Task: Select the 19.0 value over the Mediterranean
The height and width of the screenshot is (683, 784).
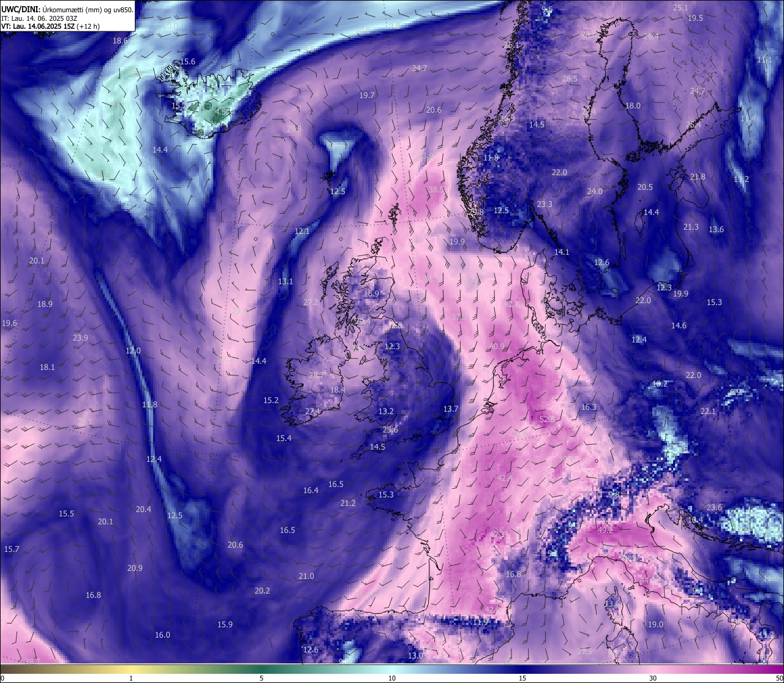Action: (655, 625)
